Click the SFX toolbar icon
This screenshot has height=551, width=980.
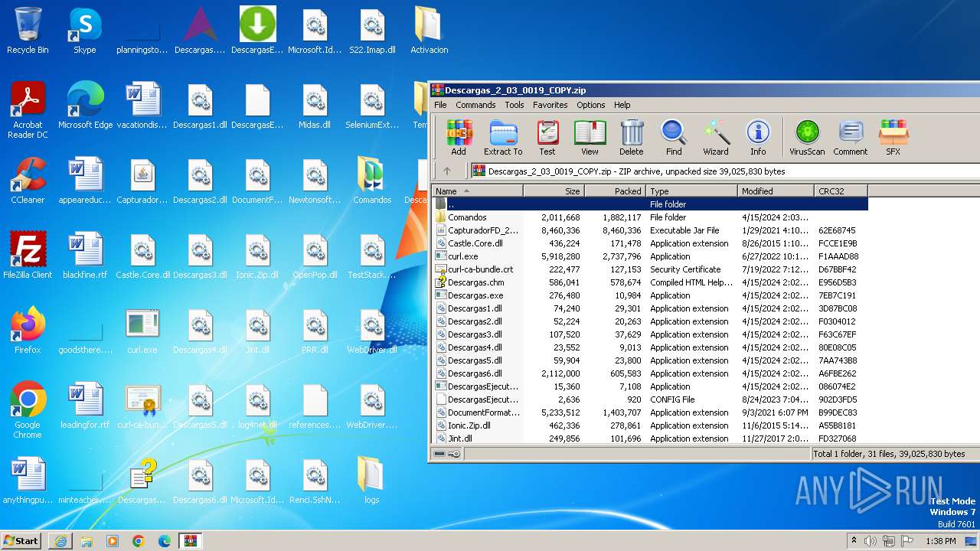point(893,138)
